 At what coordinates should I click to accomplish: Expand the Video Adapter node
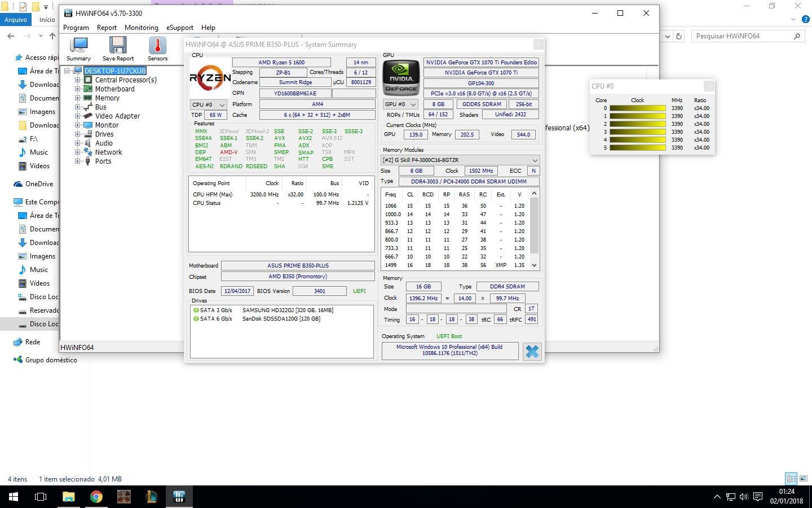[77, 116]
